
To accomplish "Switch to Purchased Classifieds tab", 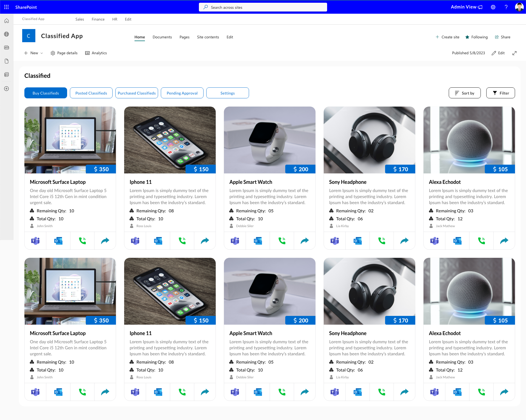I will point(137,93).
